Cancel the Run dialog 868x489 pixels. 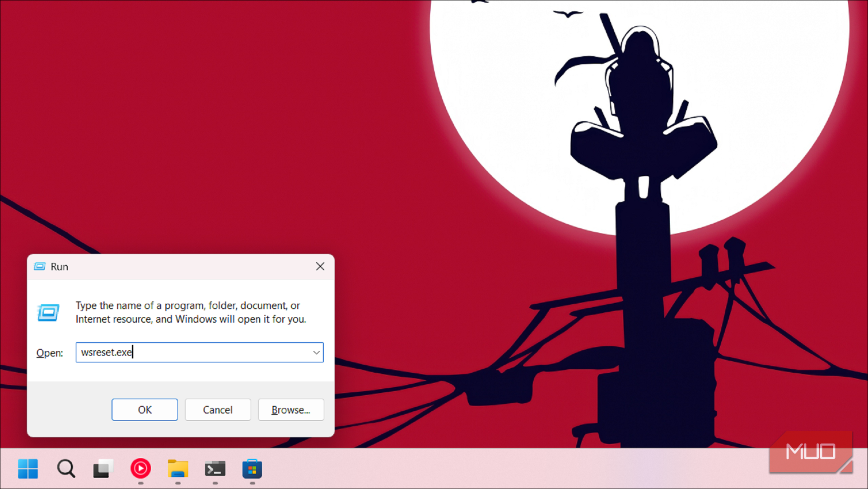coord(218,410)
